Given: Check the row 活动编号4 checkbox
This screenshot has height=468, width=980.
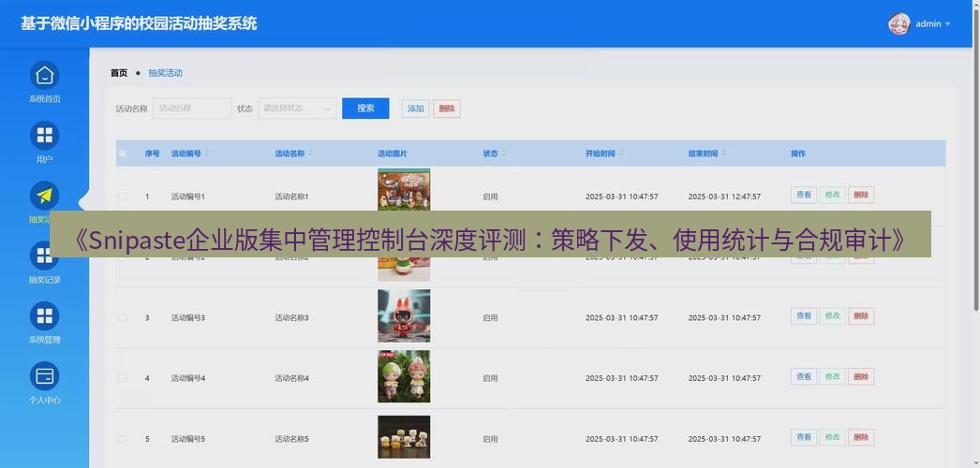Looking at the screenshot, I should pyautogui.click(x=123, y=378).
